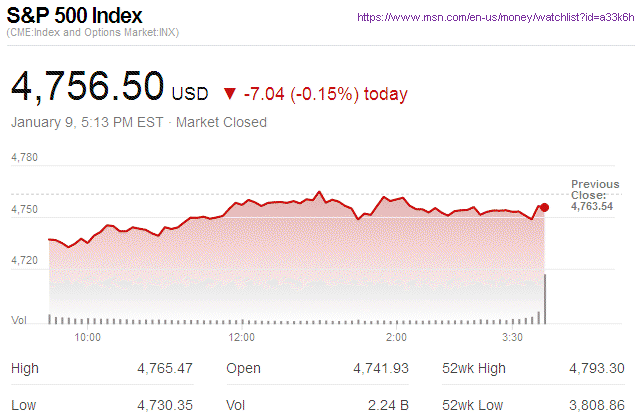Image resolution: width=640 pixels, height=420 pixels.
Task: Click the tall volume bar at chart end
Action: [544, 298]
